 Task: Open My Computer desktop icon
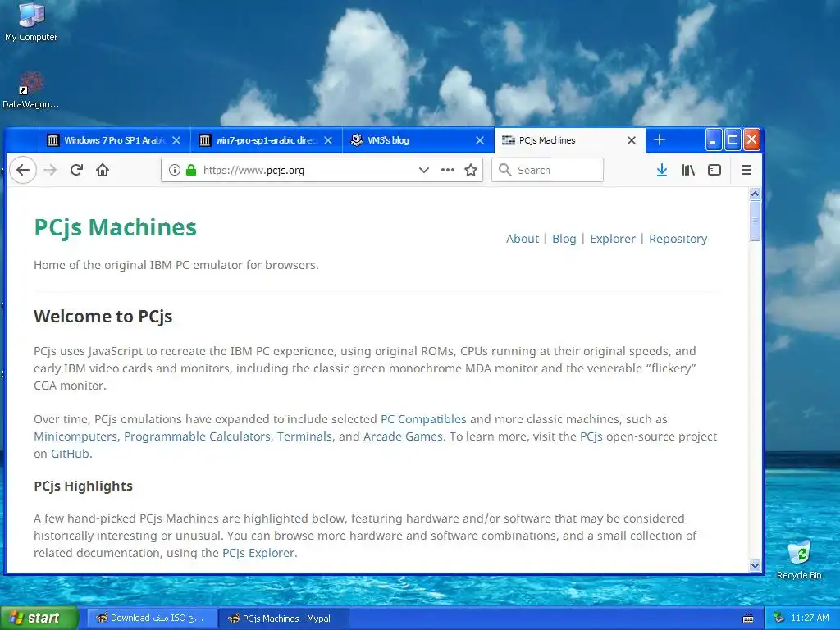31,22
